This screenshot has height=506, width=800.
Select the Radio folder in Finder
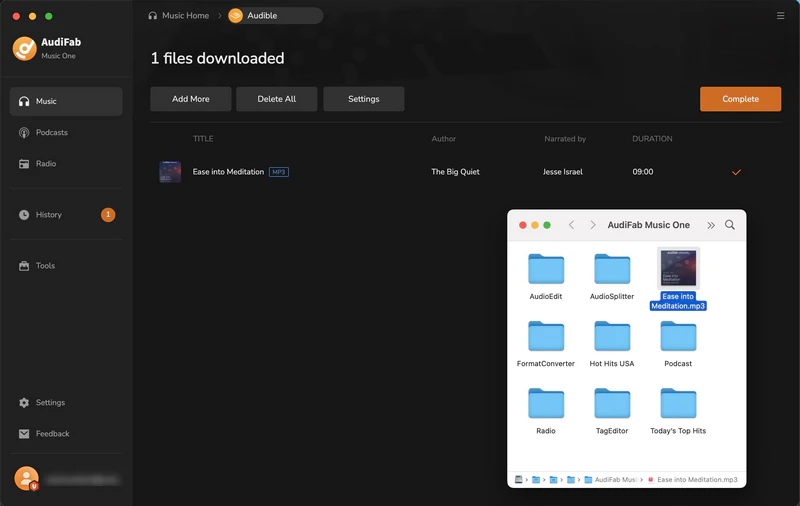546,411
